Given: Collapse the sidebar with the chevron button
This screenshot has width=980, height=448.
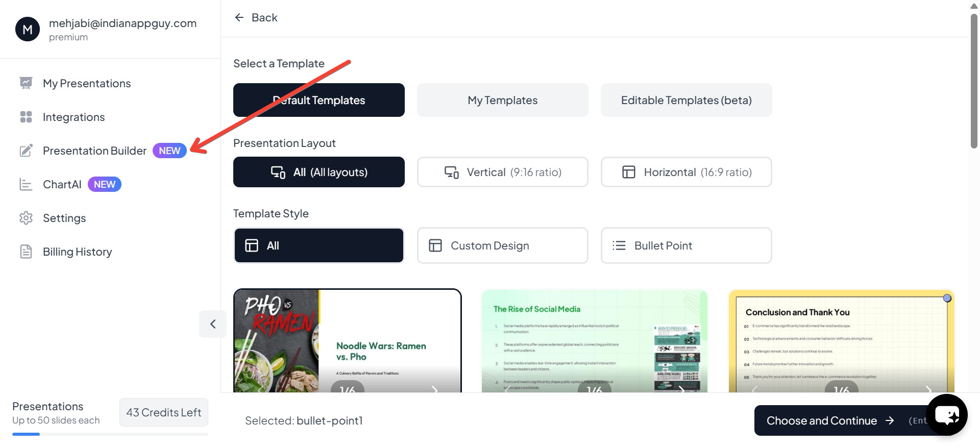Looking at the screenshot, I should pyautogui.click(x=213, y=324).
